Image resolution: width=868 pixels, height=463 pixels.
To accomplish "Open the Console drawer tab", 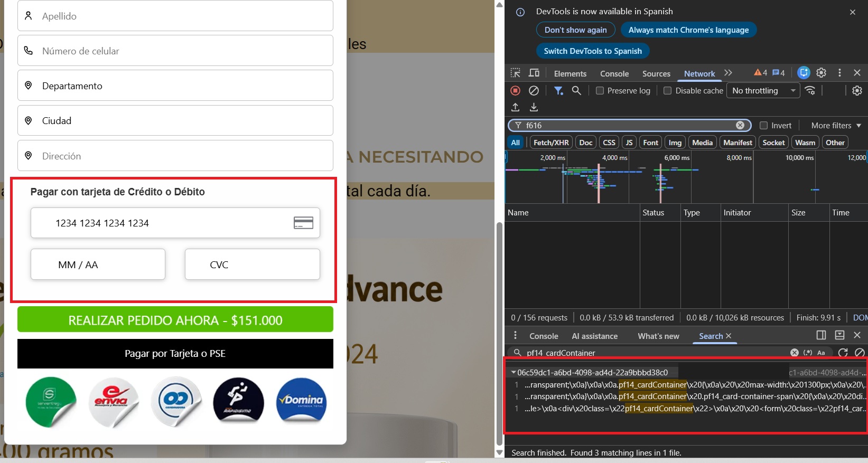I will coord(544,336).
